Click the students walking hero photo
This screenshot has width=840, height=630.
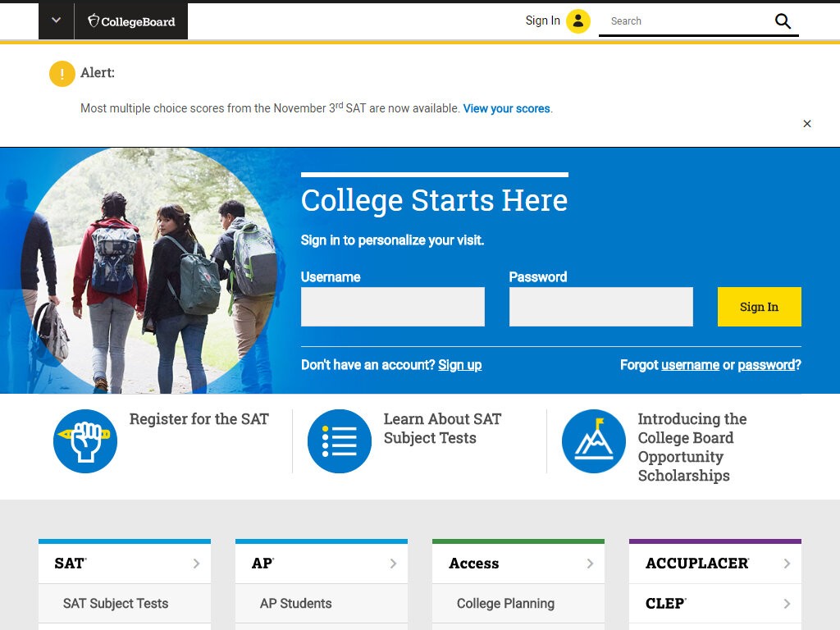click(x=150, y=271)
